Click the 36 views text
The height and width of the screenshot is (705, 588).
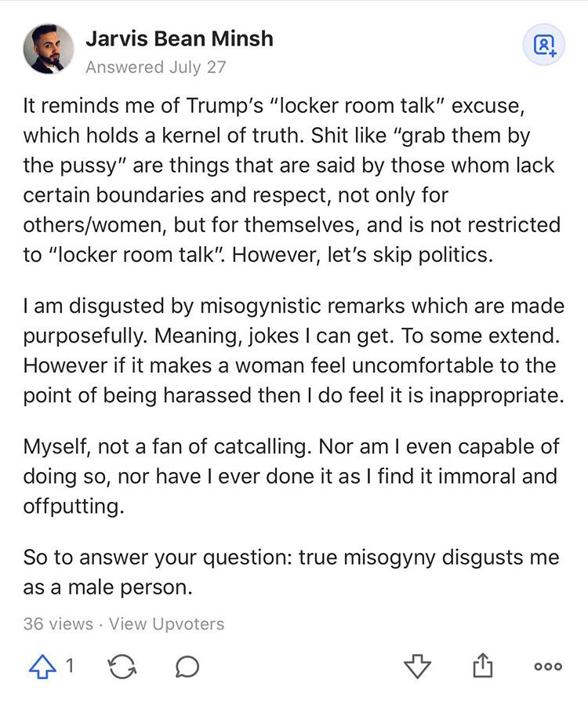tap(58, 623)
